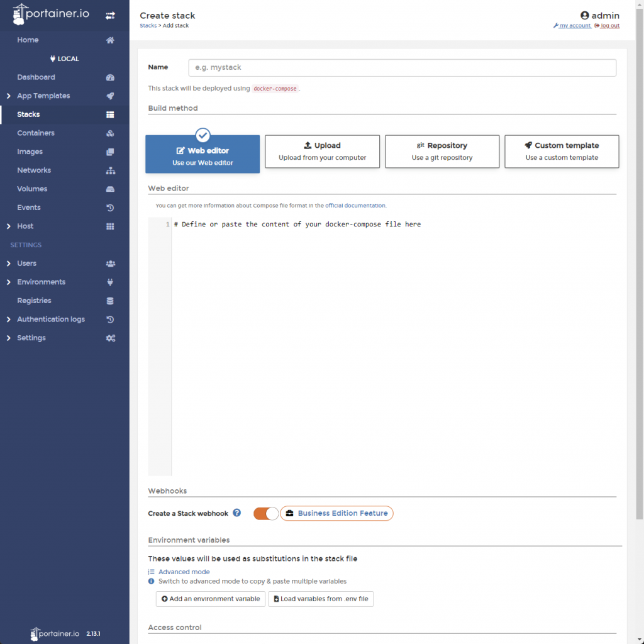The image size is (644, 644).
Task: Click the LOCAL environment label
Action: [68, 58]
